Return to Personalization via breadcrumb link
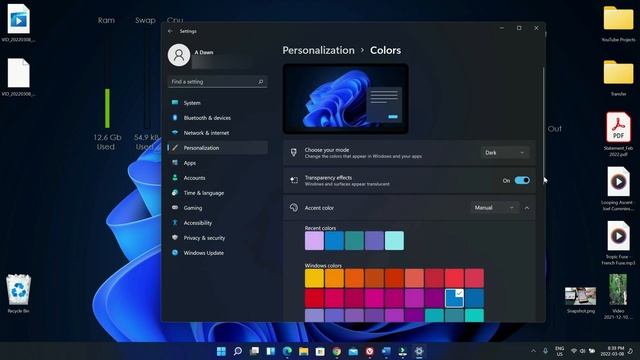The height and width of the screenshot is (360, 640). (318, 50)
